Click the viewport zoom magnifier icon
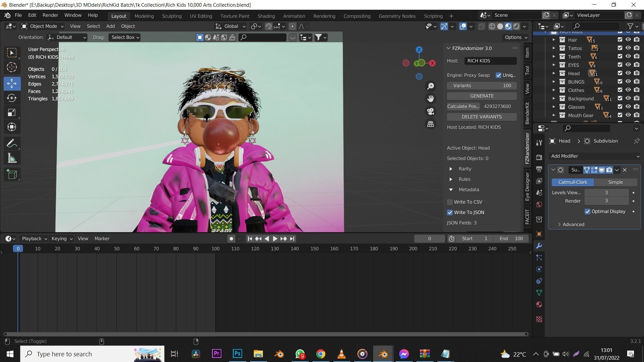The image size is (644, 362). [431, 86]
